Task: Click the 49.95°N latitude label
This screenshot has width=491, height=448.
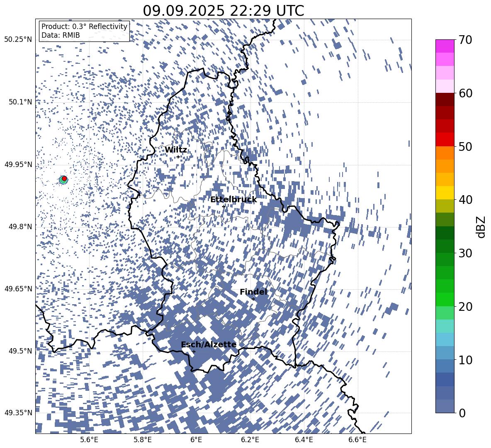Action: click(x=18, y=164)
